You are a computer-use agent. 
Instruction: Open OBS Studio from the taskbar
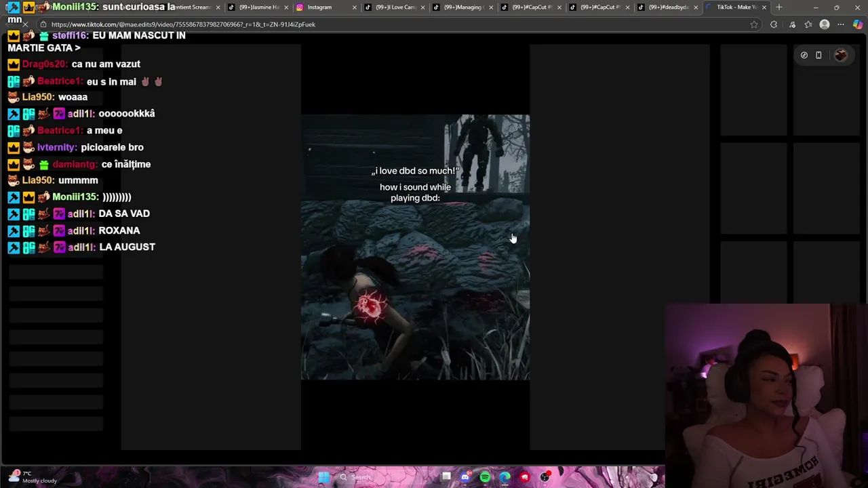pos(545,477)
